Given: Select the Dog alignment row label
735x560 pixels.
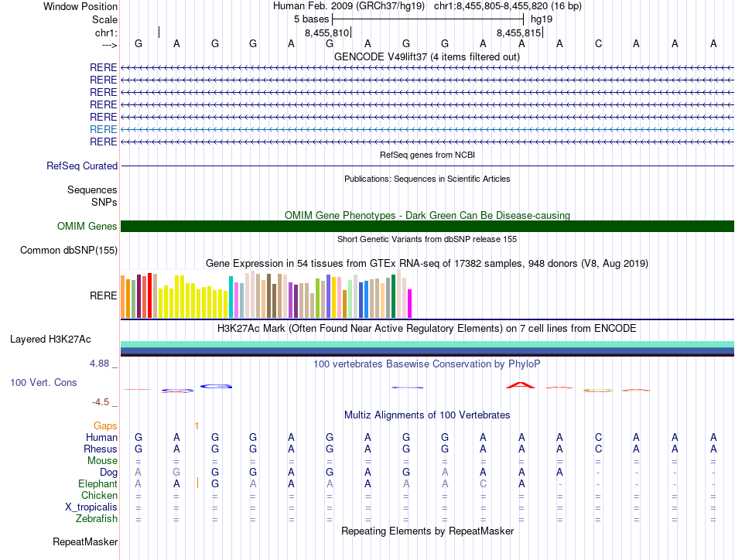Looking at the screenshot, I should 108,473.
